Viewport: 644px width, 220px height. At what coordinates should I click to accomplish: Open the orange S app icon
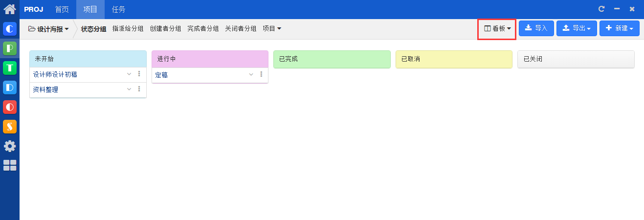pyautogui.click(x=10, y=127)
